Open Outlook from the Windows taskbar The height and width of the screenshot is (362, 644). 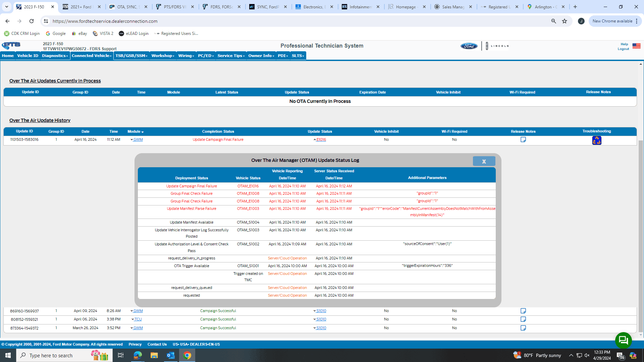(170, 355)
